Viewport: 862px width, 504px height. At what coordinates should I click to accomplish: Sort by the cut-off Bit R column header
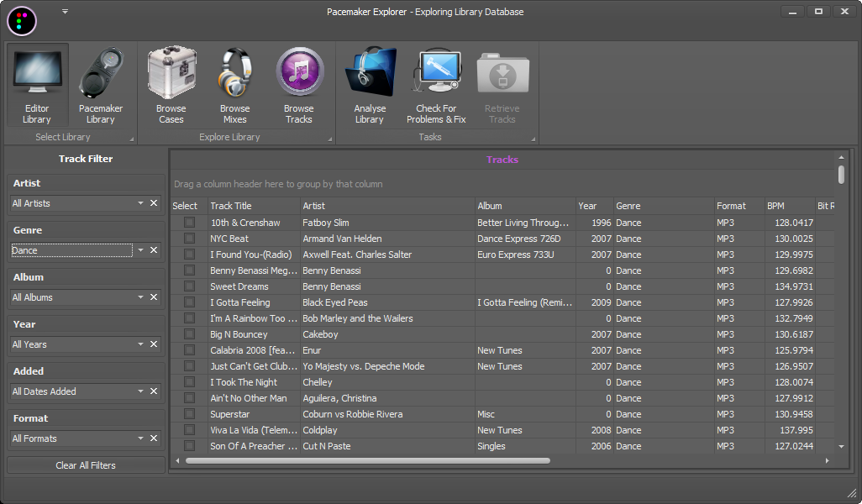tap(825, 206)
